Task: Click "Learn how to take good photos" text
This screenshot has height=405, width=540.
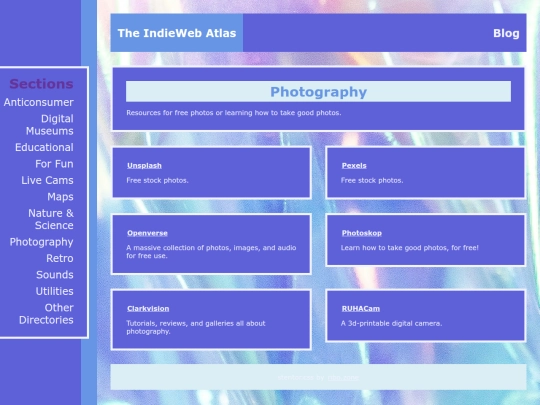Action: point(410,248)
